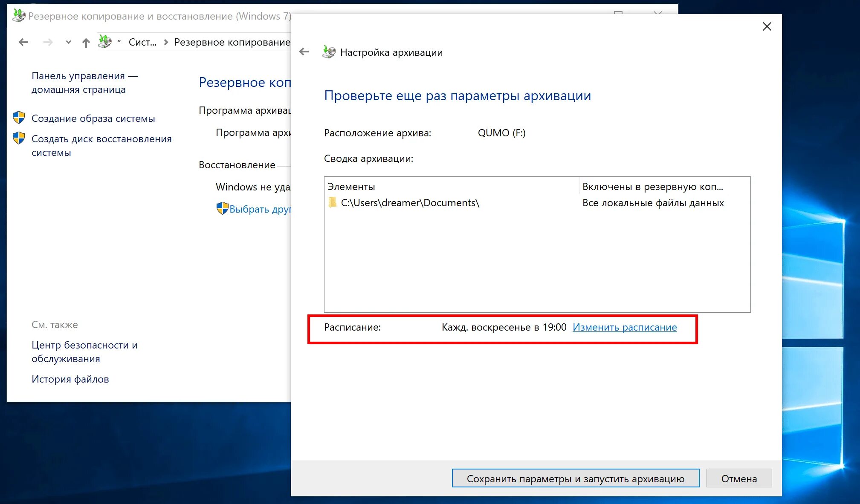Open the recent locations dropdown arrow
Screen dimensions: 860x504
click(68, 42)
